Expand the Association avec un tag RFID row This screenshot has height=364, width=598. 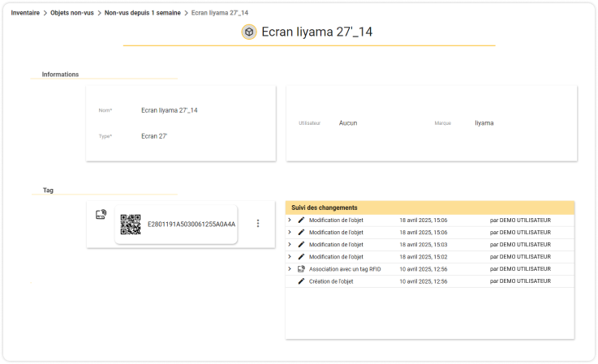pos(290,268)
